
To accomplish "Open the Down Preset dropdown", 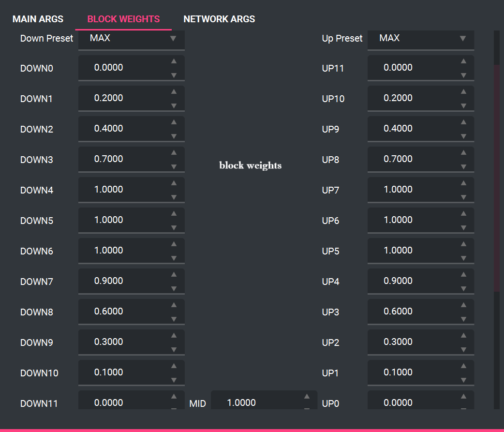I will 131,38.
